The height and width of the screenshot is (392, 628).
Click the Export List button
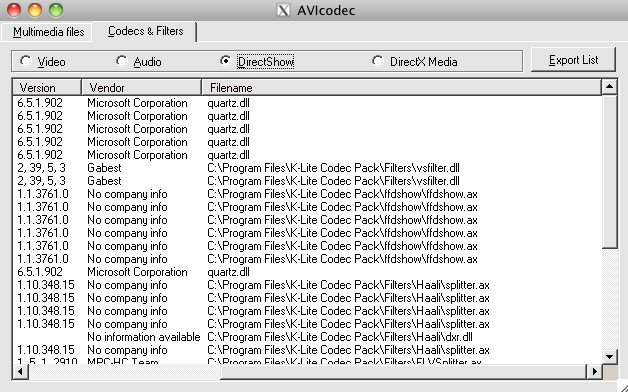tap(573, 60)
